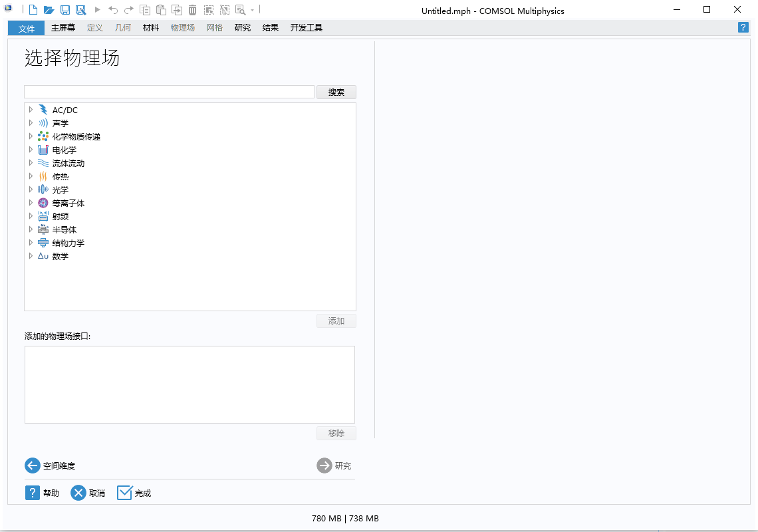Screen dimensions: 758x532
Task: Expand the 结构力学 tree node
Action: pos(31,243)
